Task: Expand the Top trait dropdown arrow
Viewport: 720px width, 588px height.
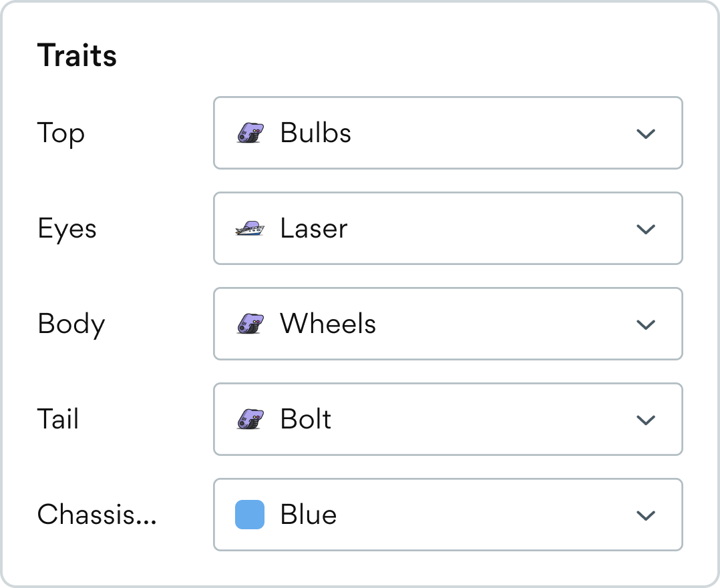Action: pyautogui.click(x=645, y=133)
